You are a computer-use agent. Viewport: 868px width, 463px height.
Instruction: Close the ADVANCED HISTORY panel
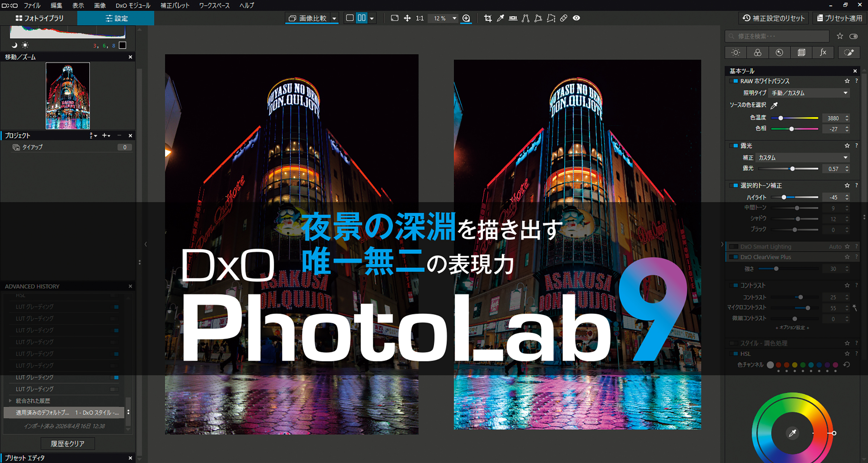click(x=130, y=286)
